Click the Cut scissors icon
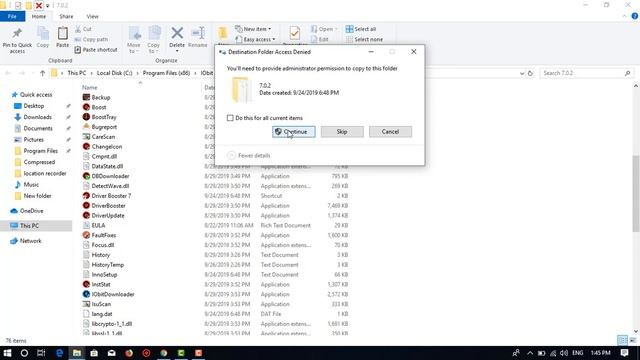The image size is (640, 360). click(78, 29)
